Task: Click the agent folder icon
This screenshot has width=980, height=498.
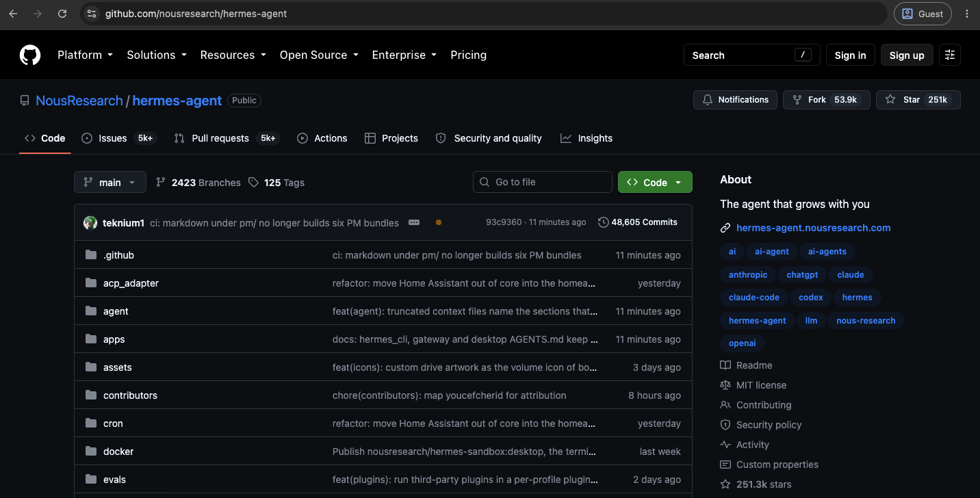Action: (91, 311)
